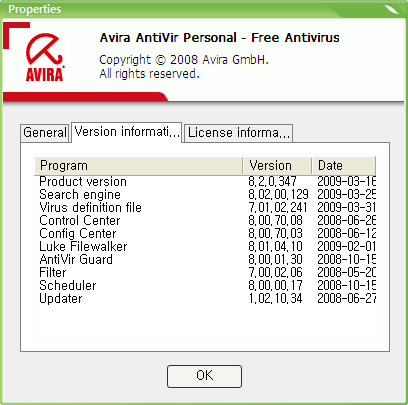Click the date 2009-03-31
The image size is (408, 405).
[x=346, y=208]
